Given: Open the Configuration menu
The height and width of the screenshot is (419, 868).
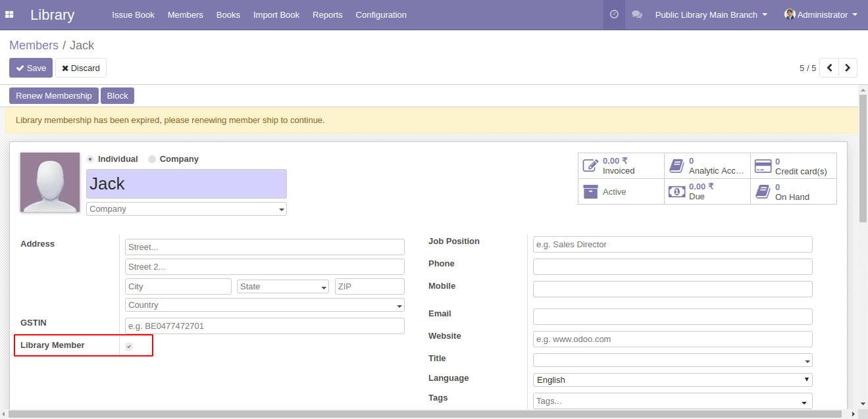Looking at the screenshot, I should [x=381, y=14].
